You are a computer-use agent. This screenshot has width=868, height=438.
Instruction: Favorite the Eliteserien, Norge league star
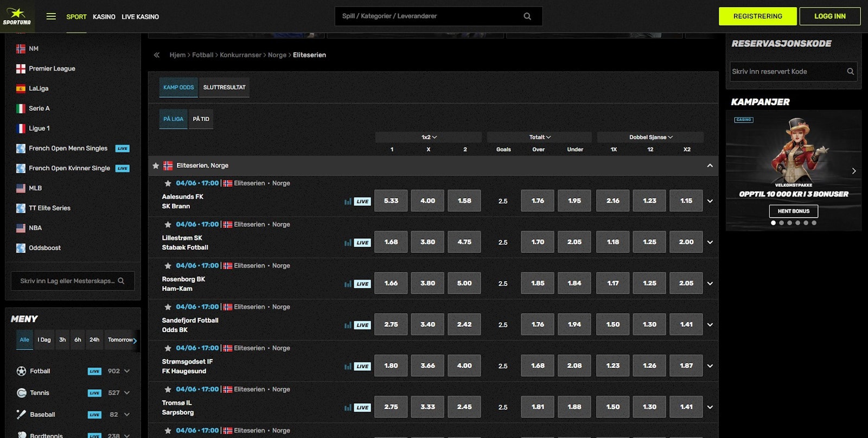pyautogui.click(x=156, y=166)
